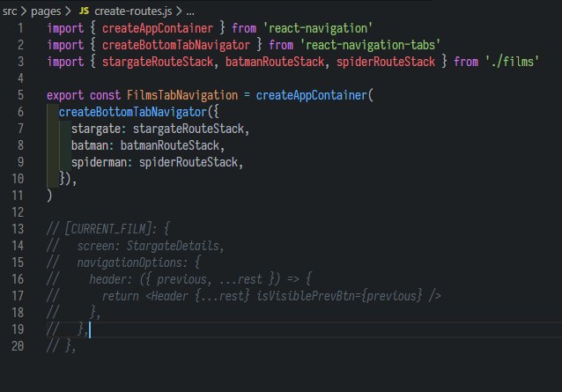Click 'isVisiblePrevBtn' in the line 17 comment
The width and height of the screenshot is (562, 392).
point(306,296)
